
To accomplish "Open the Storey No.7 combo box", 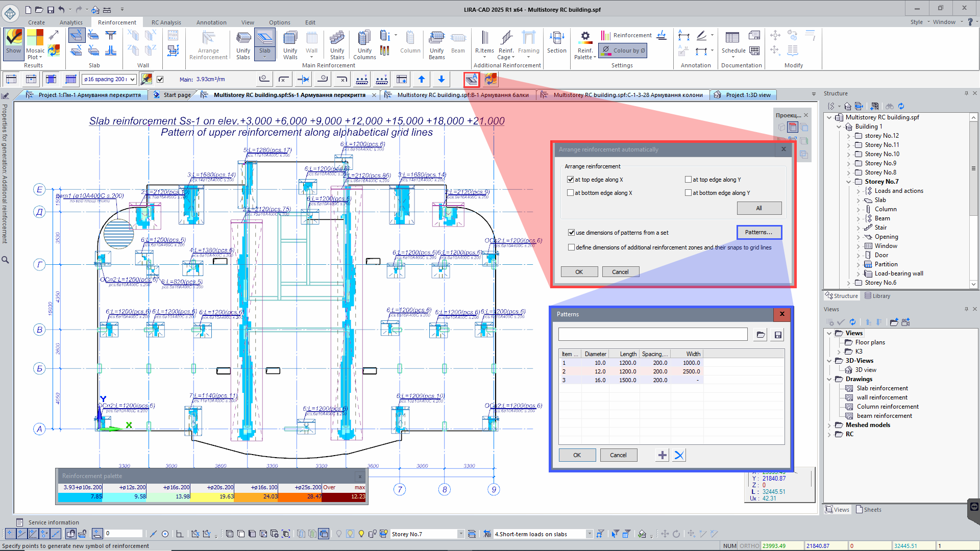I will coord(460,534).
